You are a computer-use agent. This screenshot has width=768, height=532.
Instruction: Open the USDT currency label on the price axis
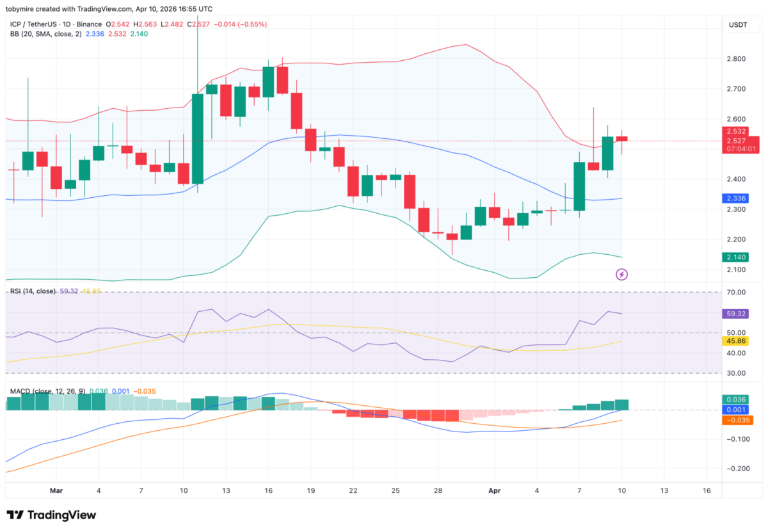click(737, 25)
